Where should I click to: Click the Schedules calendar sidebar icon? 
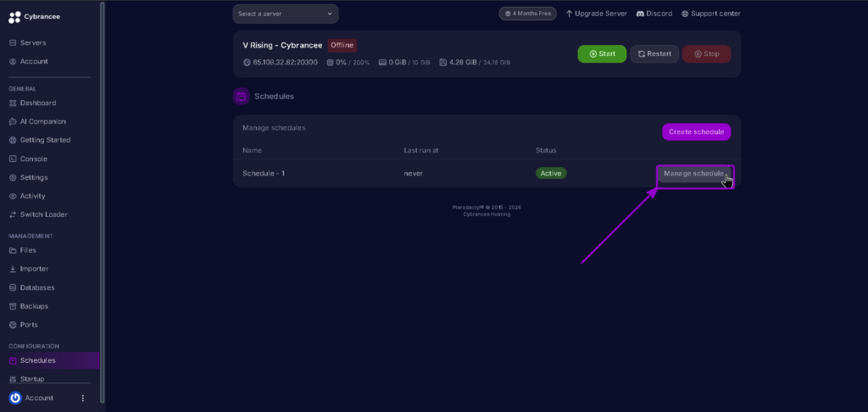pos(13,360)
